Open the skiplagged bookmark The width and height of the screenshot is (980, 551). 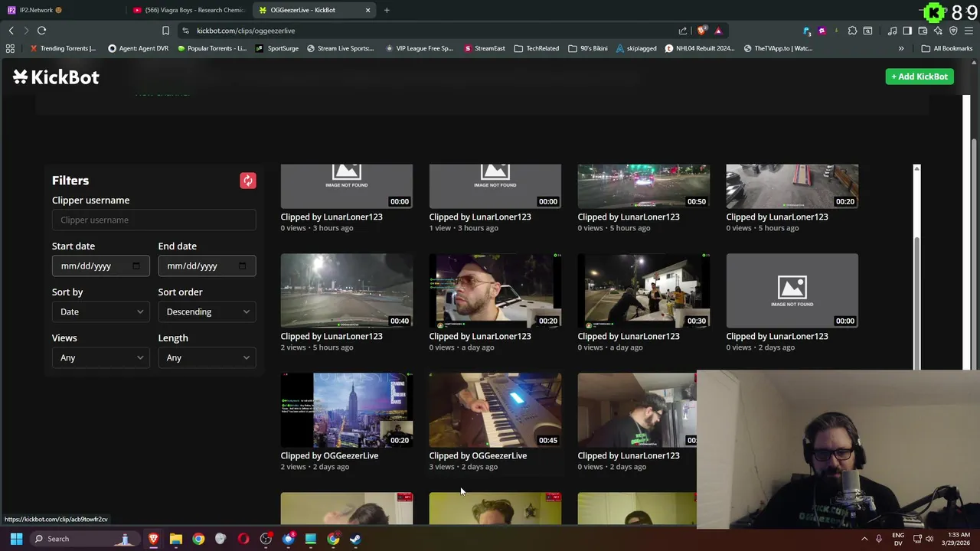click(x=637, y=48)
